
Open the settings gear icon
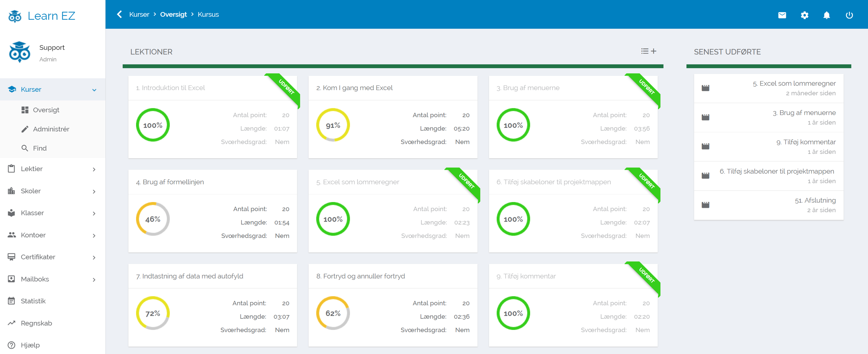[804, 15]
